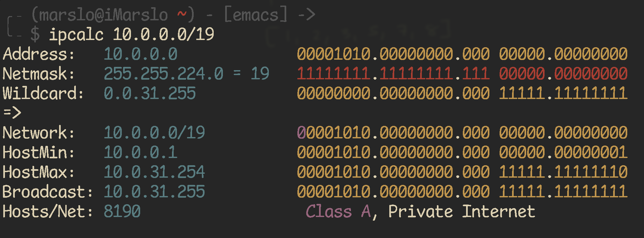Click the HostMin row binary value
The height and width of the screenshot is (238, 644).
pyautogui.click(x=462, y=152)
